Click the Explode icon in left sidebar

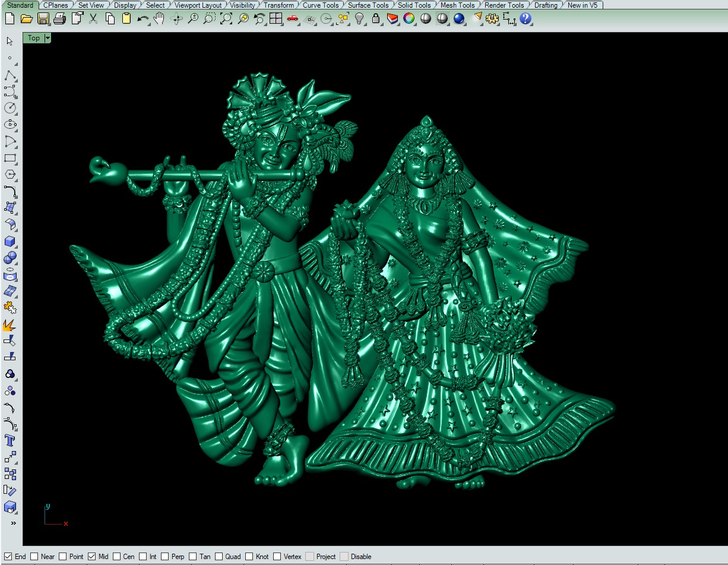pyautogui.click(x=10, y=325)
